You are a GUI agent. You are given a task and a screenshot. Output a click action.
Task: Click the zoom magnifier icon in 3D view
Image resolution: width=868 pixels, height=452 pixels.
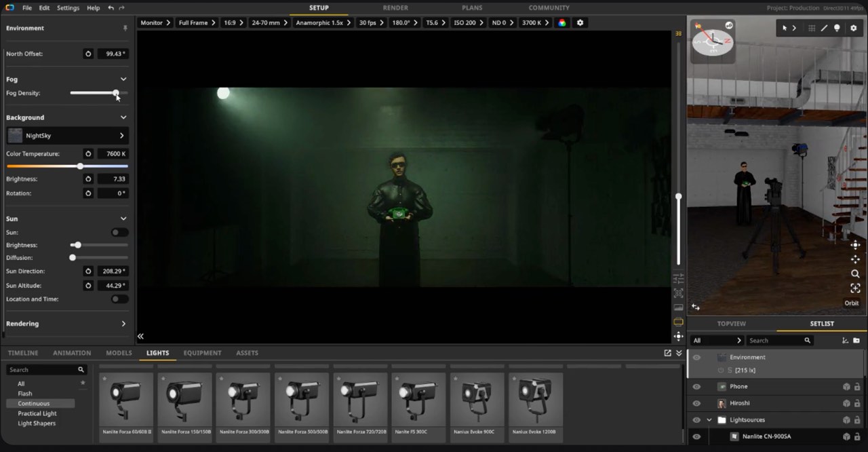click(x=855, y=274)
